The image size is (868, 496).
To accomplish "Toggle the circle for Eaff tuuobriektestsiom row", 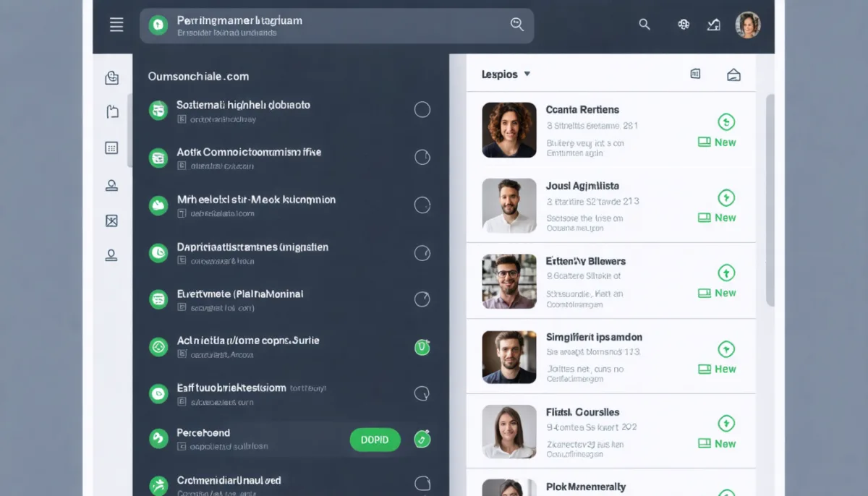I will 422,394.
